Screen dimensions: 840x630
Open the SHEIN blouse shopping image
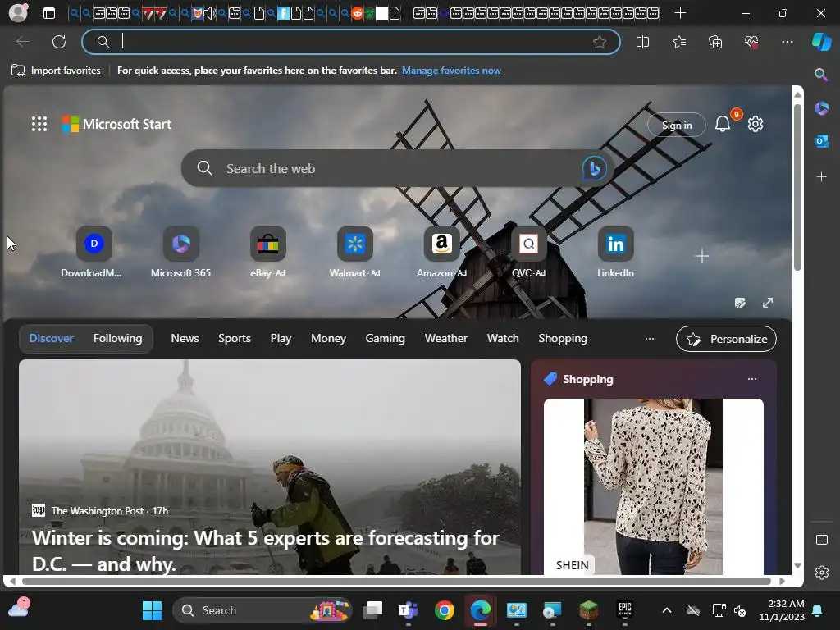(x=653, y=486)
